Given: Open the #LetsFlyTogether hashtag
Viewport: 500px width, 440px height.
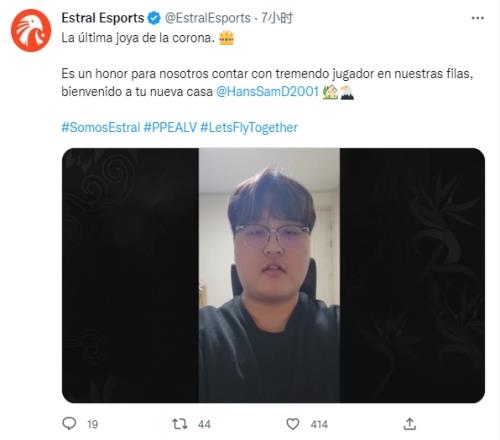Looking at the screenshot, I should point(249,127).
